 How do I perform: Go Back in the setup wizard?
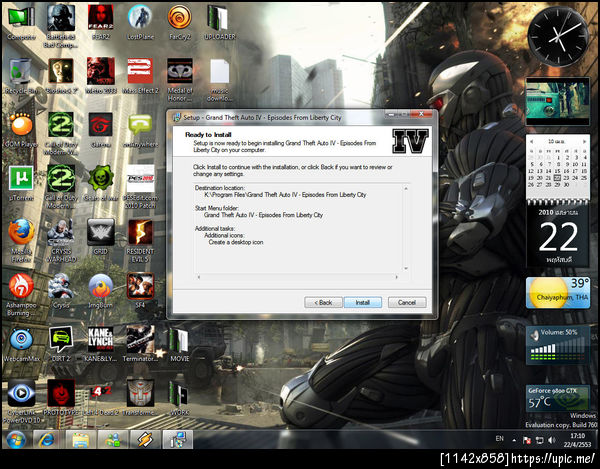click(x=323, y=302)
